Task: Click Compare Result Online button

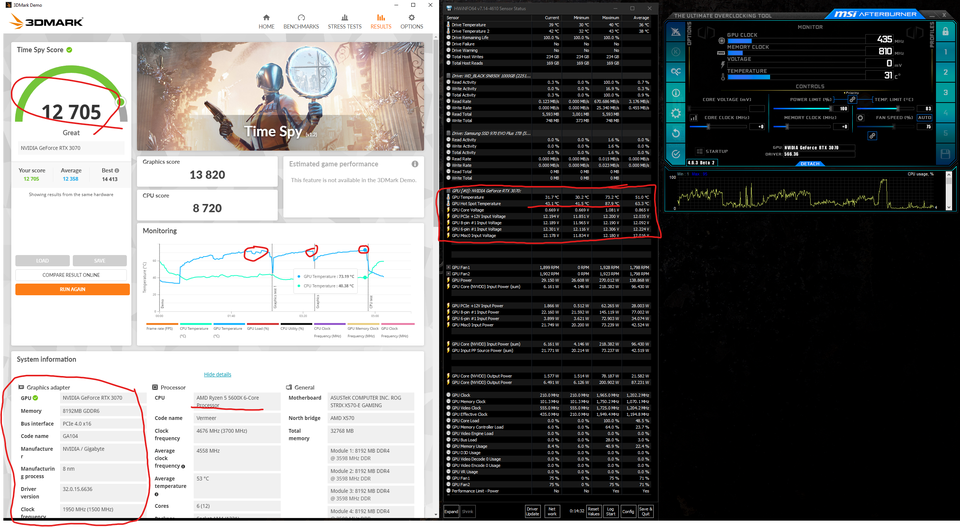Action: 71,275
